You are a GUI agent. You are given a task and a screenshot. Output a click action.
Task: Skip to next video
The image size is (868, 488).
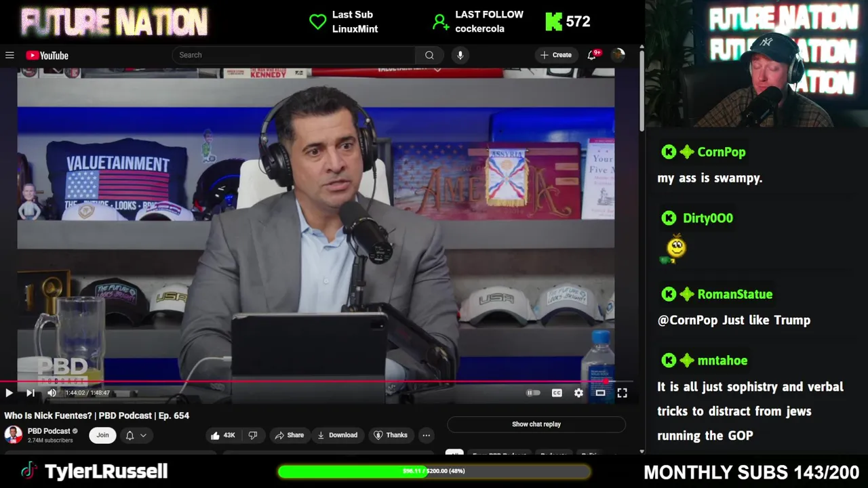[30, 392]
